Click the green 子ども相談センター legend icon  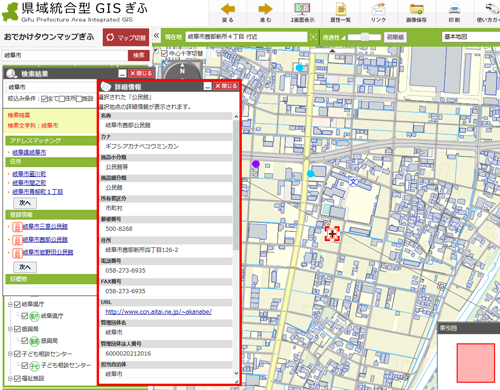click(34, 366)
